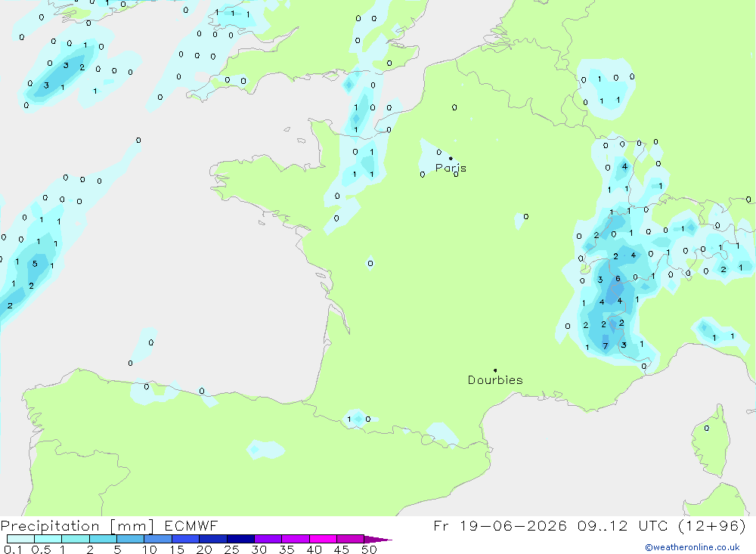The height and width of the screenshot is (554, 756).
Task: Click the legend scale label '25'
Action: click(x=231, y=549)
